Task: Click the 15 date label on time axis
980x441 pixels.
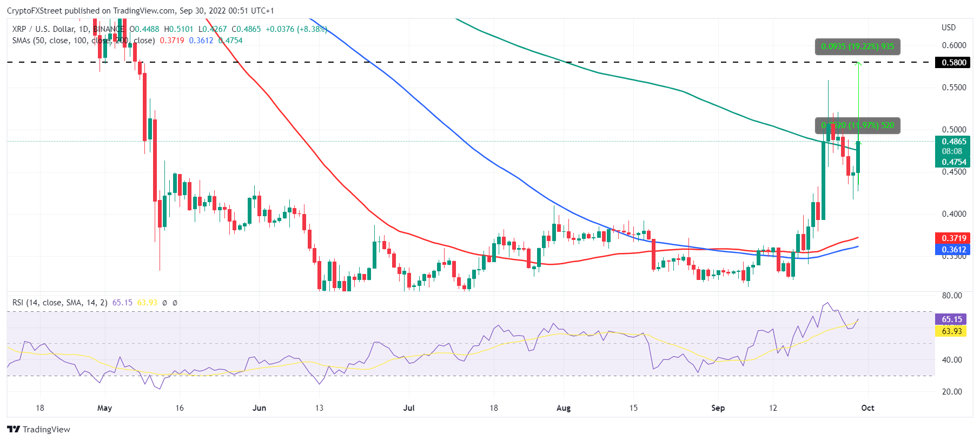Action: (633, 408)
